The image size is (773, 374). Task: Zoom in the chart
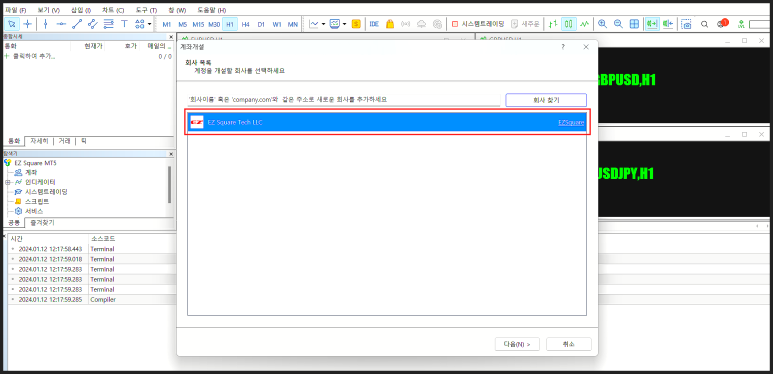tap(602, 24)
